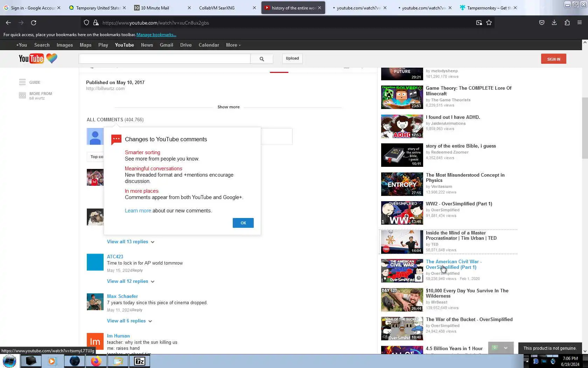Open the file explorer taskbar icon
The image size is (588, 368).
coord(118,361)
